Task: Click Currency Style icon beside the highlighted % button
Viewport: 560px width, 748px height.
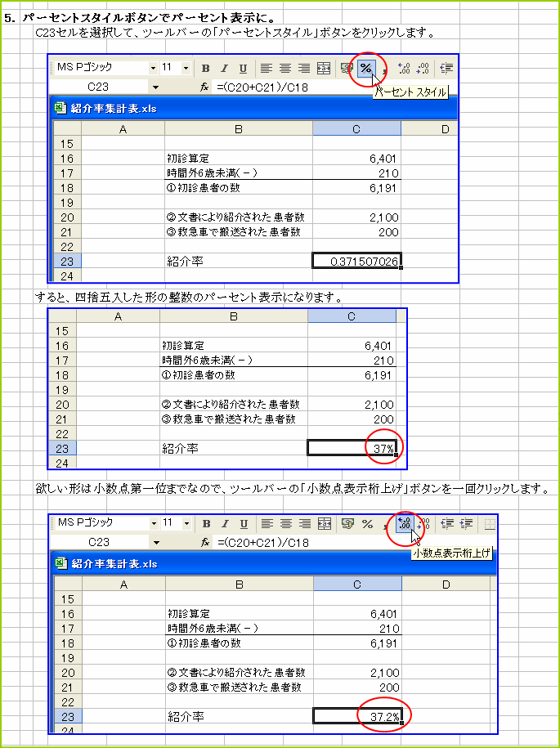Action: [347, 69]
